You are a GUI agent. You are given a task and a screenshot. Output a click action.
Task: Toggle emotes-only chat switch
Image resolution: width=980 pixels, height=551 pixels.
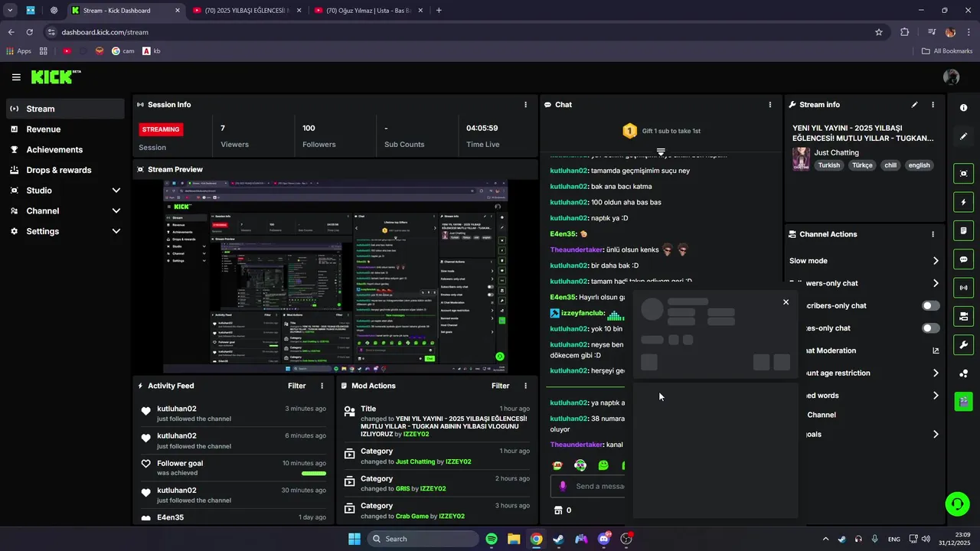931,328
